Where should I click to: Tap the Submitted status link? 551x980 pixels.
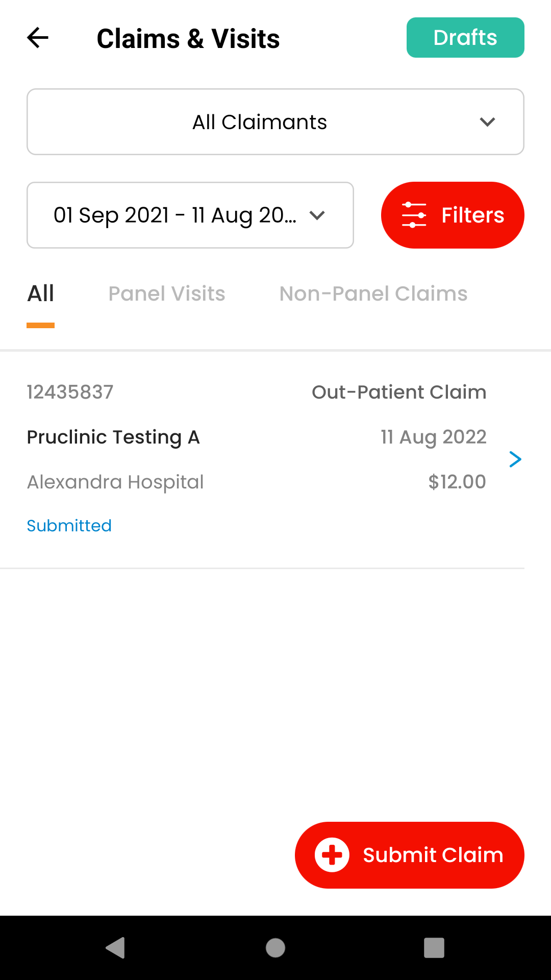(x=69, y=526)
